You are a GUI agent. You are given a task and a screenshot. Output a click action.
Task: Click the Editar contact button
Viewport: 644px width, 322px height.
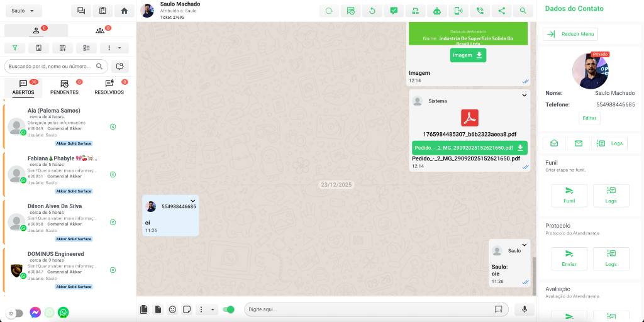pos(589,118)
